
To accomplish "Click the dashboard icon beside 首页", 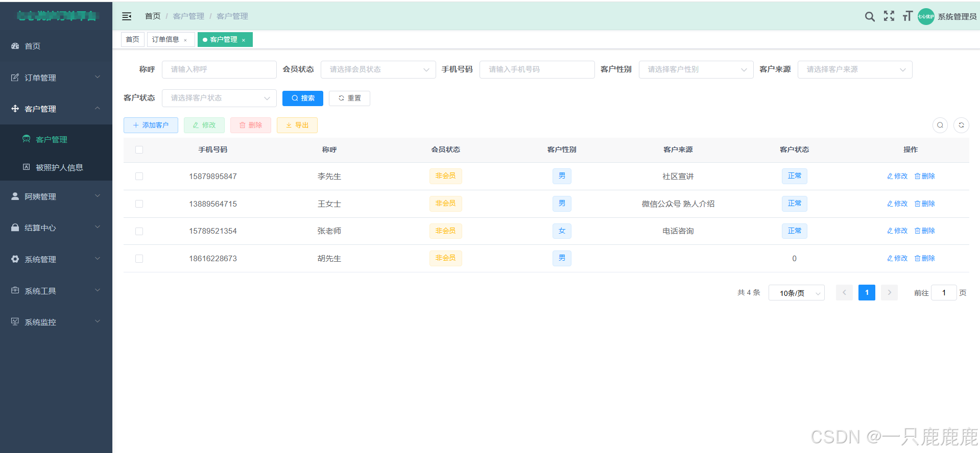I will tap(15, 46).
